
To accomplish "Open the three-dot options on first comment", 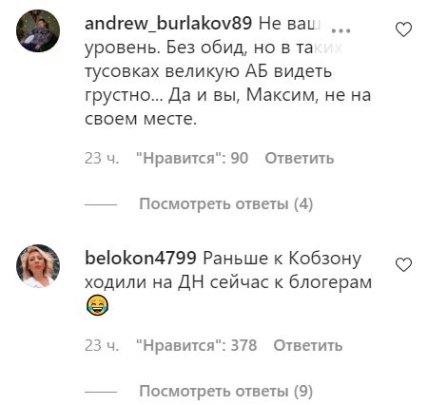I will (x=340, y=30).
